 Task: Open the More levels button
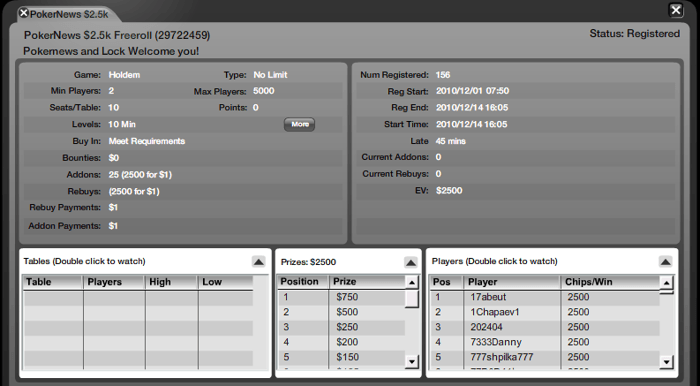coord(300,124)
